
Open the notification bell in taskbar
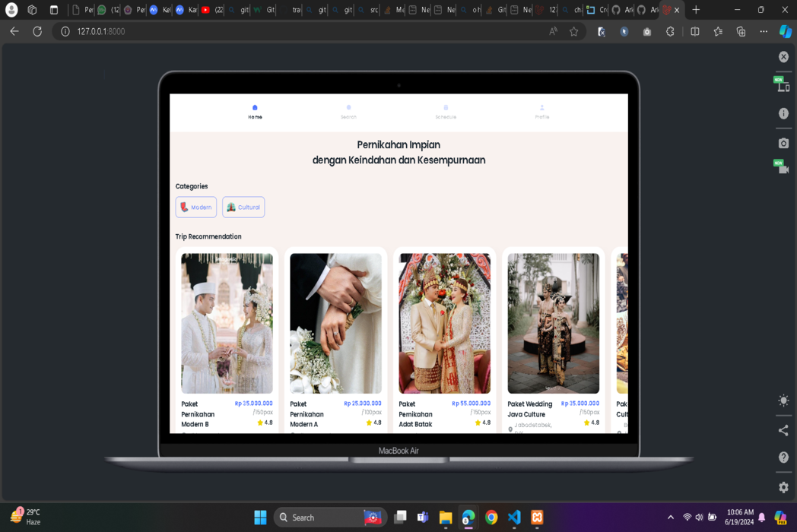(761, 518)
